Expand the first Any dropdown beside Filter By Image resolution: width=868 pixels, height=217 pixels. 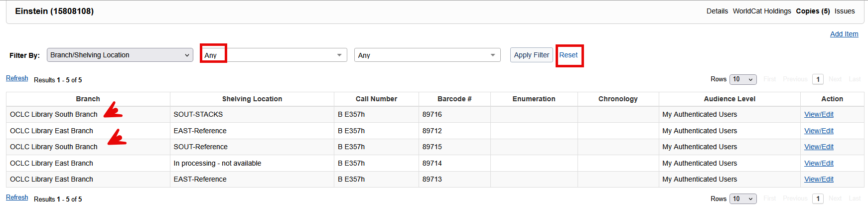pos(274,55)
